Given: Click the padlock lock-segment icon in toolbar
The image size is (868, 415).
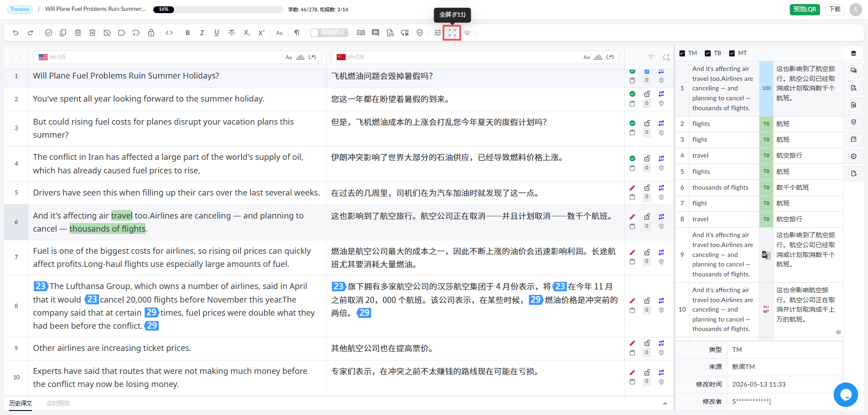Looking at the screenshot, I should pyautogui.click(x=151, y=33).
